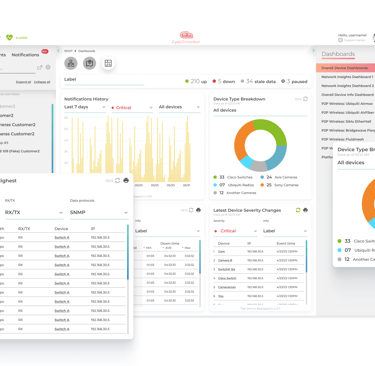Filter by 3 paused status
The width and height of the screenshot is (375, 366).
pos(294,81)
